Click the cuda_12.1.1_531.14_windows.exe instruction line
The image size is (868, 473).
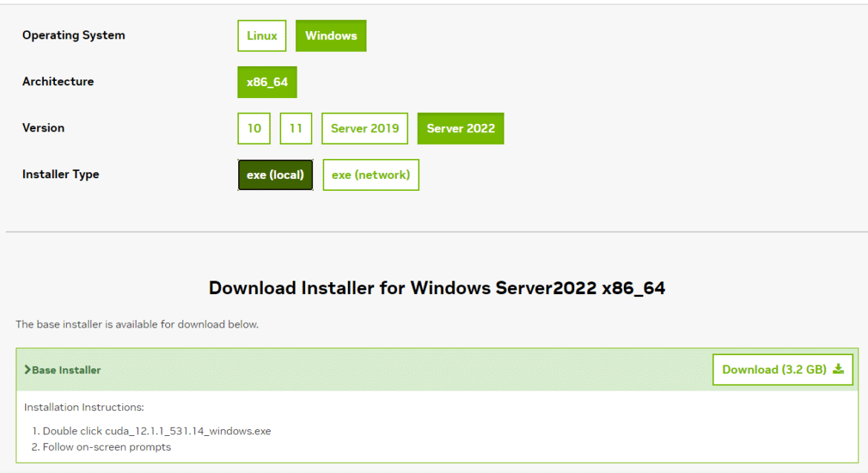[157, 431]
